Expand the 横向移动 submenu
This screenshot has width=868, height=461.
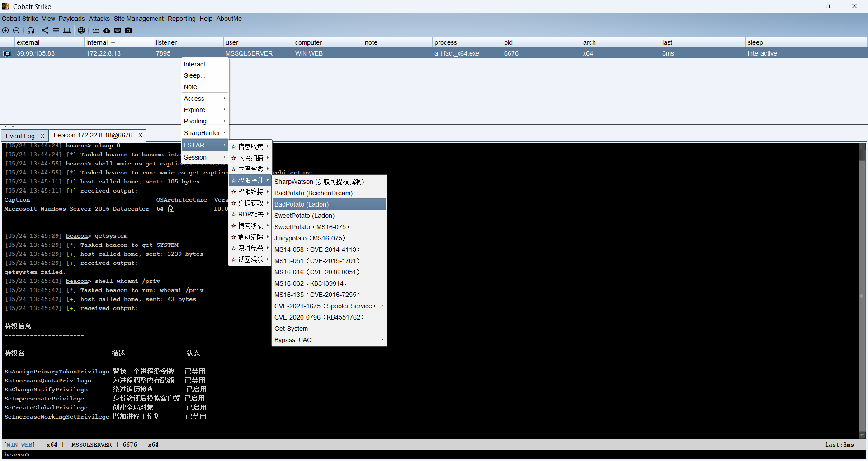point(250,226)
